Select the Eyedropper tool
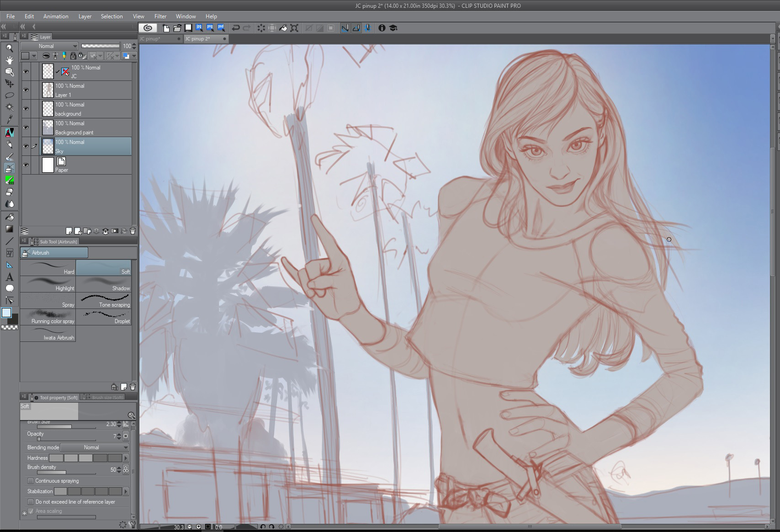Viewport: 780px width, 532px height. click(x=9, y=120)
